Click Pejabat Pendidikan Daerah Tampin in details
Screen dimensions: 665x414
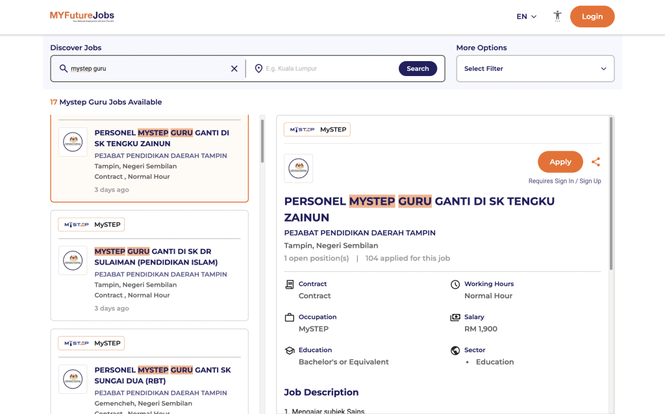[x=360, y=233]
